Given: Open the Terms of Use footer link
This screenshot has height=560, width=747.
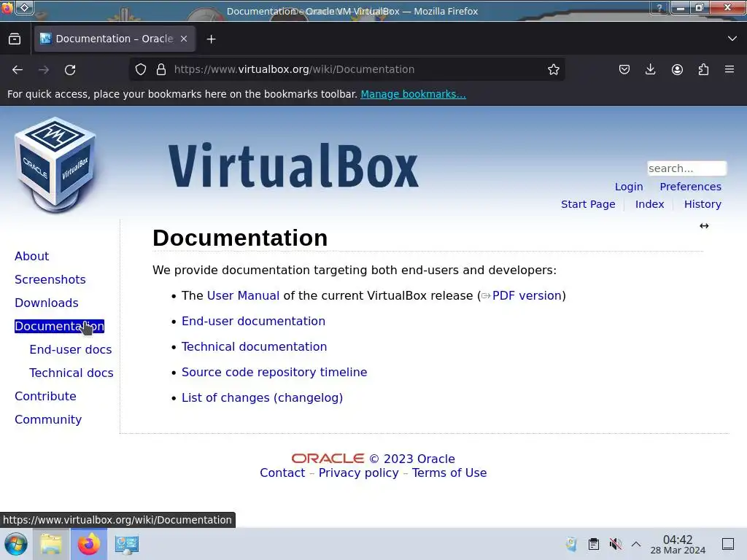Looking at the screenshot, I should [449, 472].
